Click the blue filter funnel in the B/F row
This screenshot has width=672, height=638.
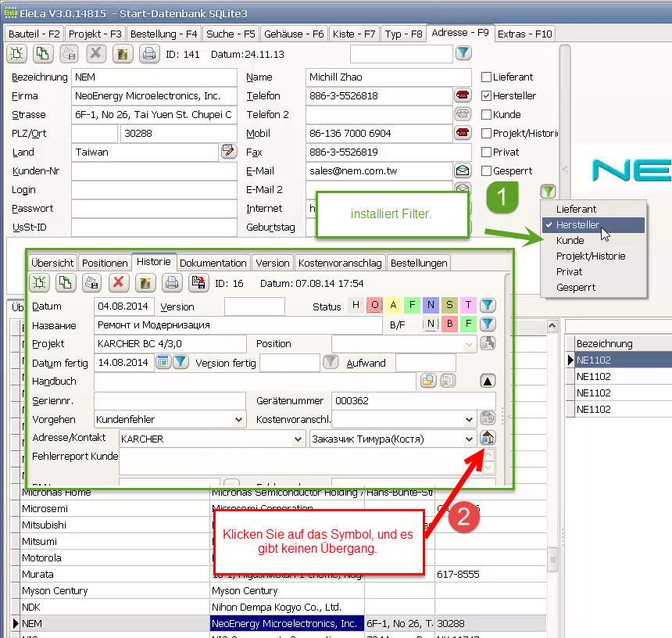[488, 324]
